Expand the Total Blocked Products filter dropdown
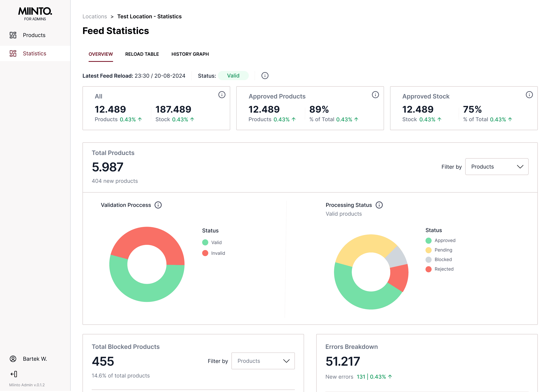Screen dimensions: 550x392 pos(263,361)
